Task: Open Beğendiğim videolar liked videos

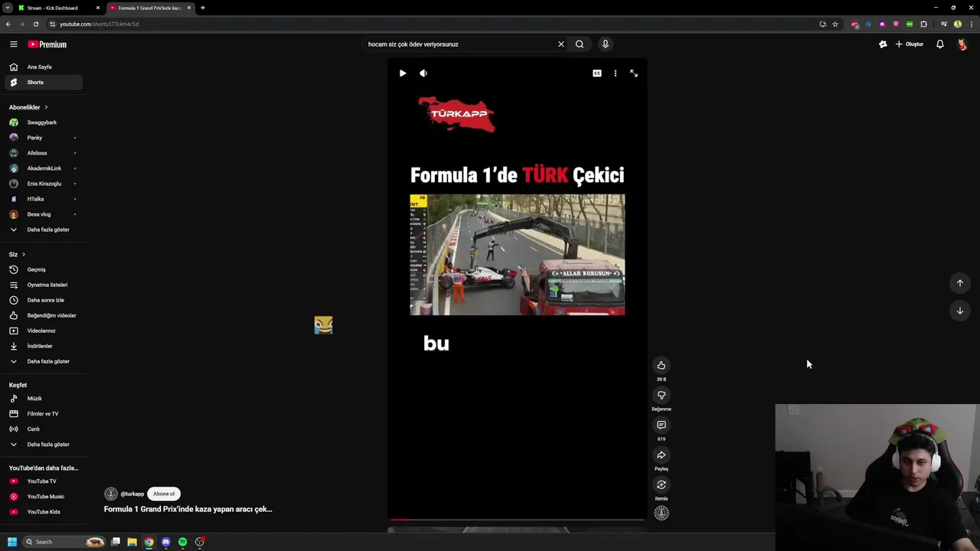Action: click(x=44, y=315)
